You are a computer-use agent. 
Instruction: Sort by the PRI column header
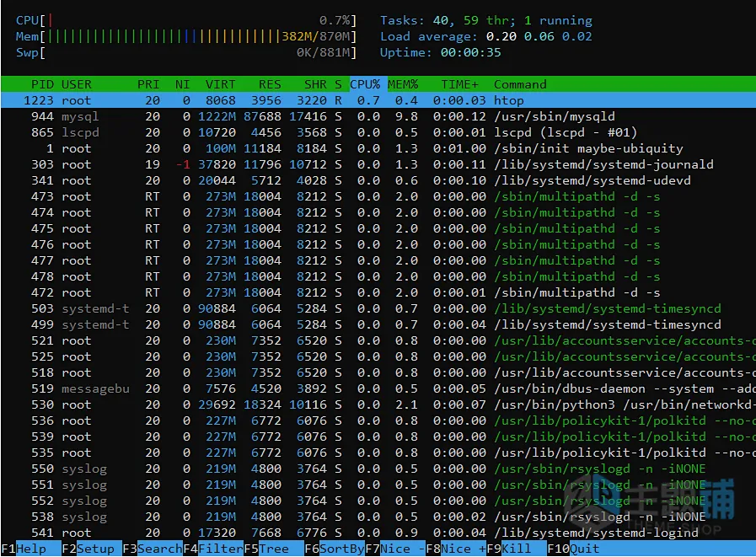coord(148,84)
